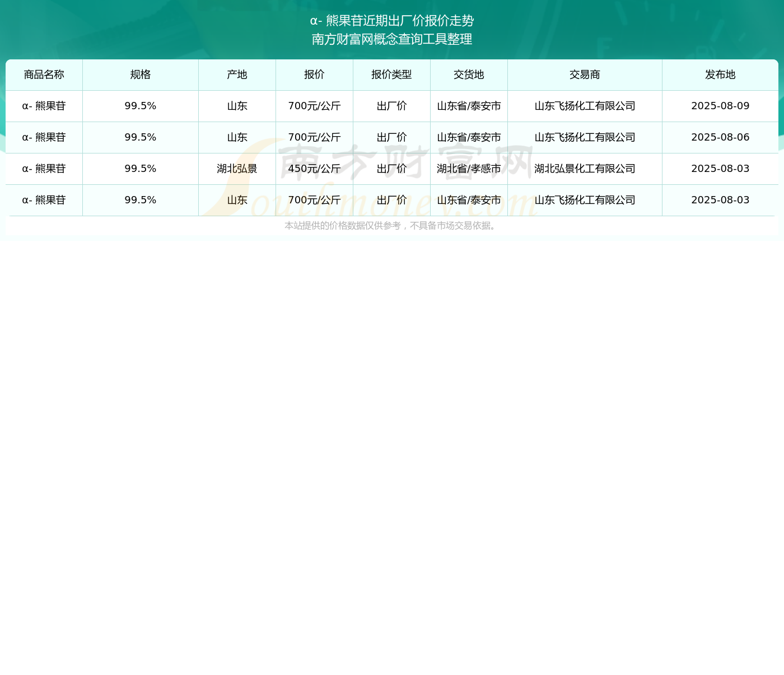Select the date cell 2025-08-09
Image resolution: width=784 pixels, height=675 pixels.
720,106
